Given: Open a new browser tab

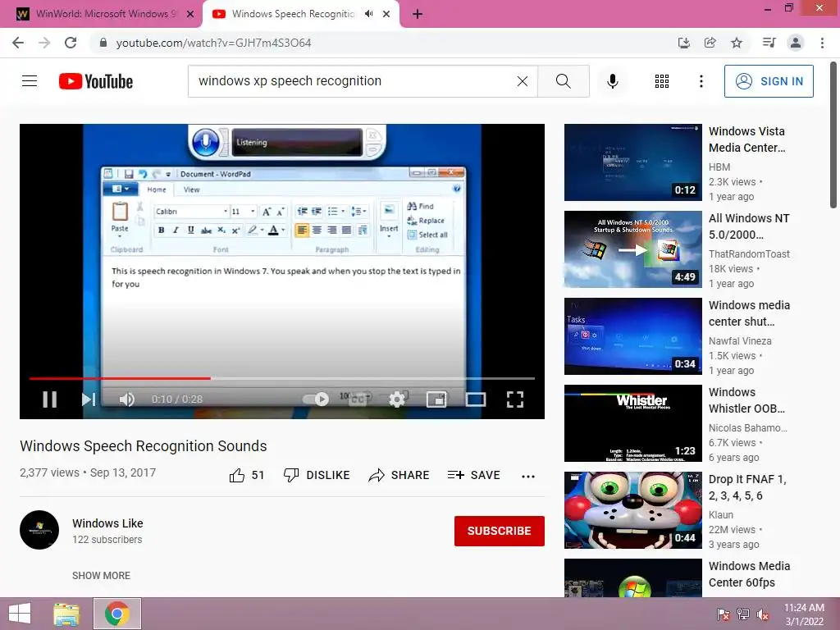Looking at the screenshot, I should click(x=418, y=15).
